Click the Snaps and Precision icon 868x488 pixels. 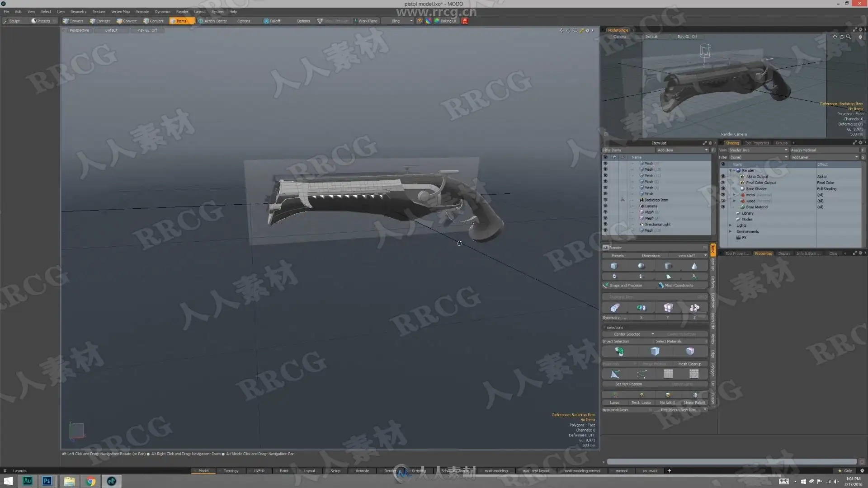(606, 286)
